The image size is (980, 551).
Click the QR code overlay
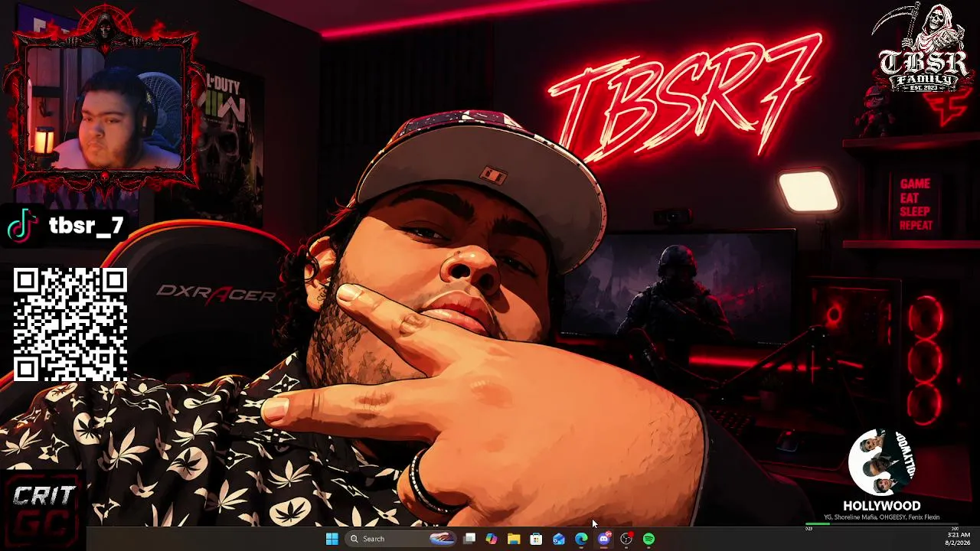tap(70, 324)
